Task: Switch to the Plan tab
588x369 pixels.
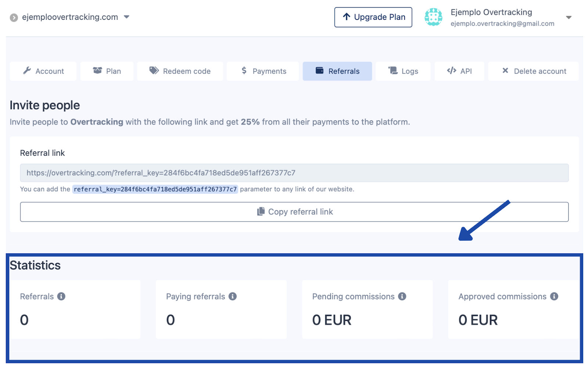Action: pos(107,71)
